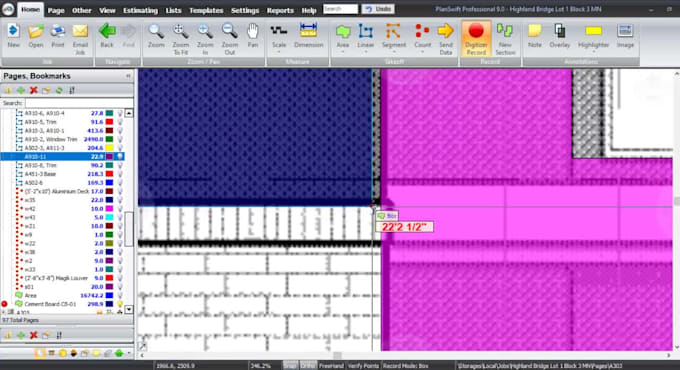Insert an Image annotation

tap(625, 36)
